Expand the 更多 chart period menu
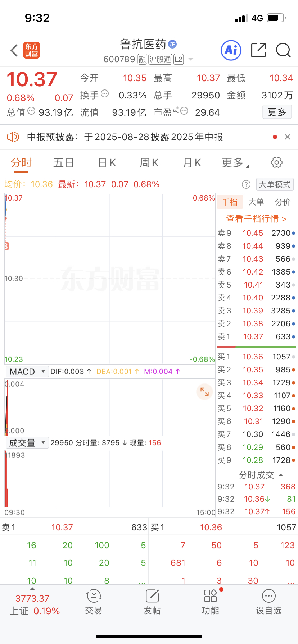Viewport: 298px width, 644px height. tap(235, 163)
